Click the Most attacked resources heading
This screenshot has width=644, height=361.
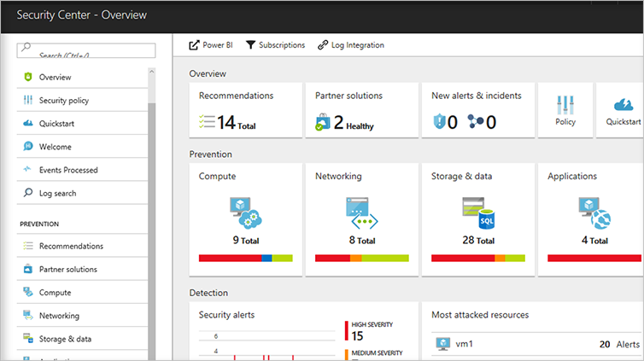tap(480, 315)
